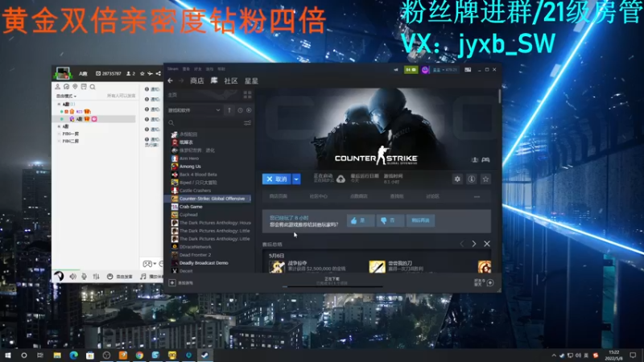The width and height of the screenshot is (644, 362).
Task: Click the Steam announcements megaphone icon
Action: coord(396,70)
